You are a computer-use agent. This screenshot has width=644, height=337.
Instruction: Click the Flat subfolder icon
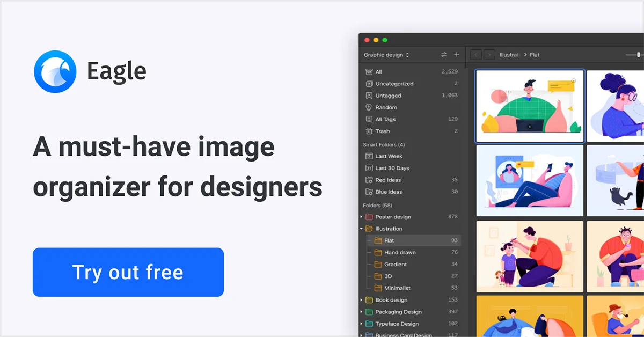point(378,240)
